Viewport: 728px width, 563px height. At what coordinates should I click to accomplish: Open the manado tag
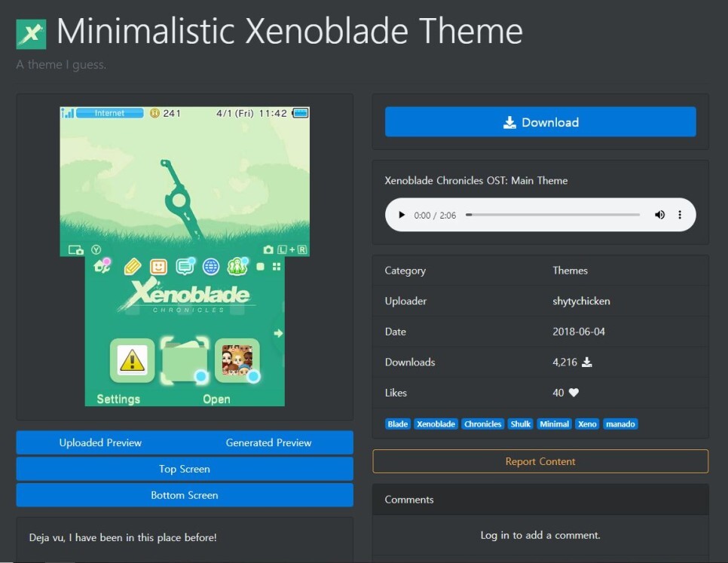[x=620, y=424]
